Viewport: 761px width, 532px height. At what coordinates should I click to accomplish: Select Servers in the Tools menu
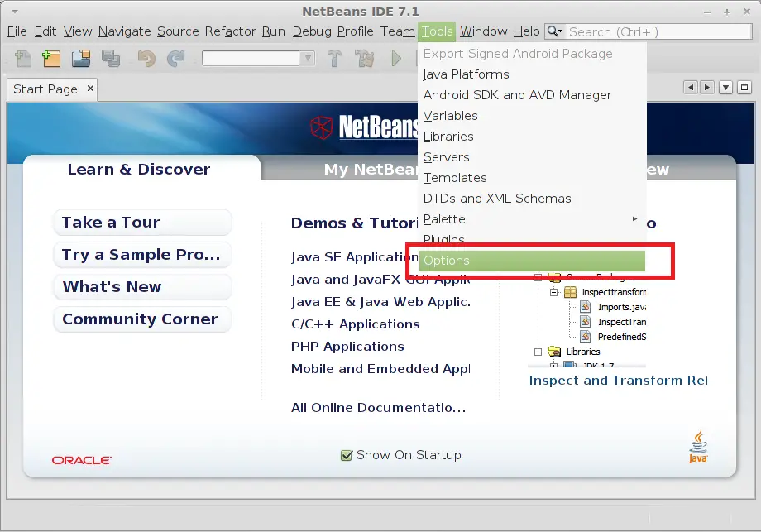tap(532, 157)
